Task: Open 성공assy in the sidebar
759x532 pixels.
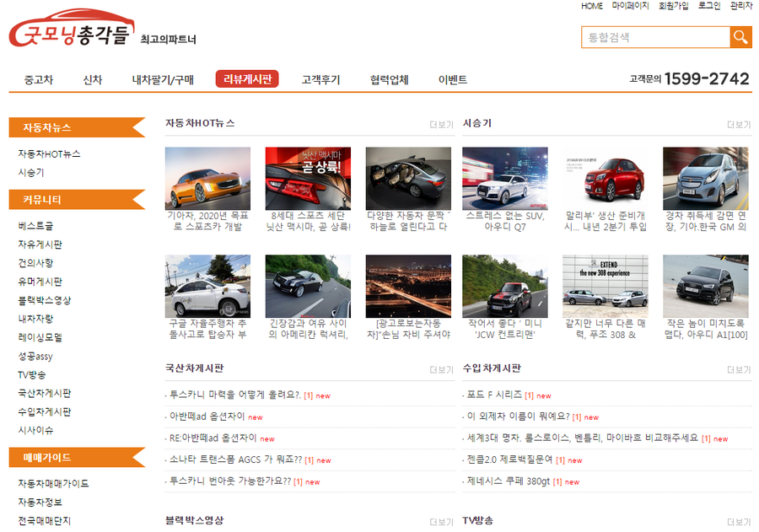Action: (x=35, y=357)
